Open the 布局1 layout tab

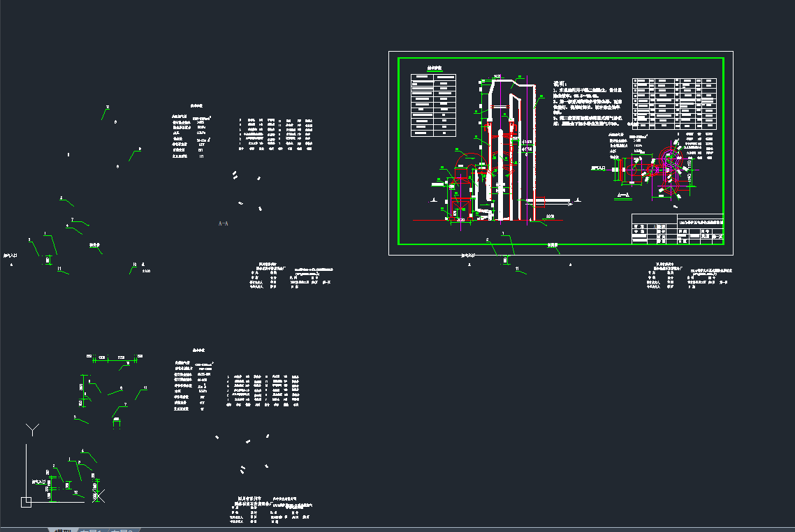click(92, 529)
